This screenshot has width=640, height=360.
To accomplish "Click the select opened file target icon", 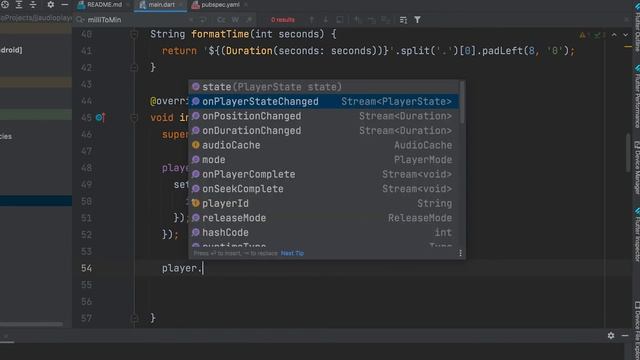I will [5, 4].
